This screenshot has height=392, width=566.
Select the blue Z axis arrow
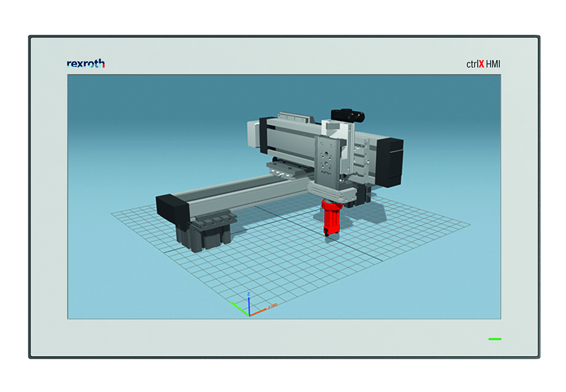[x=249, y=303]
